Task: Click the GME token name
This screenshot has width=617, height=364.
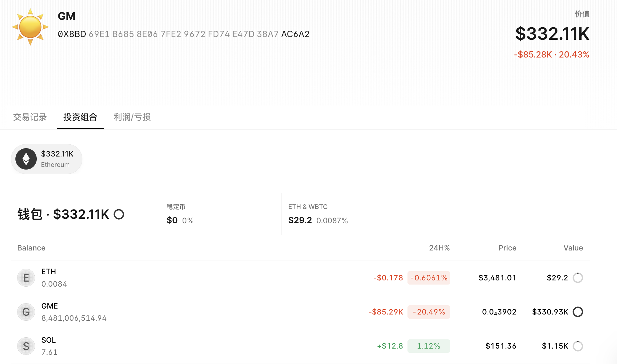Action: tap(49, 306)
